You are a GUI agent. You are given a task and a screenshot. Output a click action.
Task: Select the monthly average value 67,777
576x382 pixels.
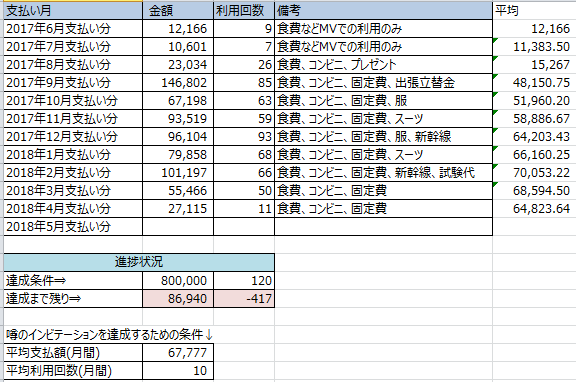click(x=178, y=353)
